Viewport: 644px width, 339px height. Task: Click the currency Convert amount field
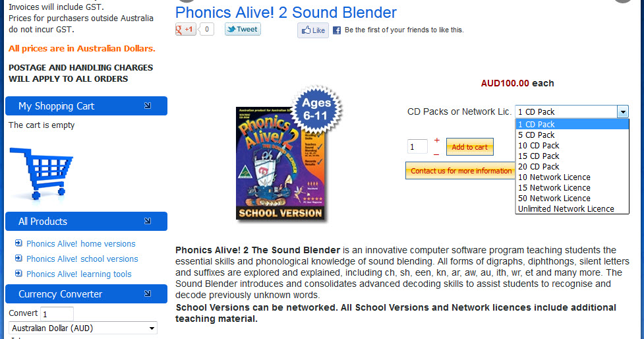[x=57, y=314]
